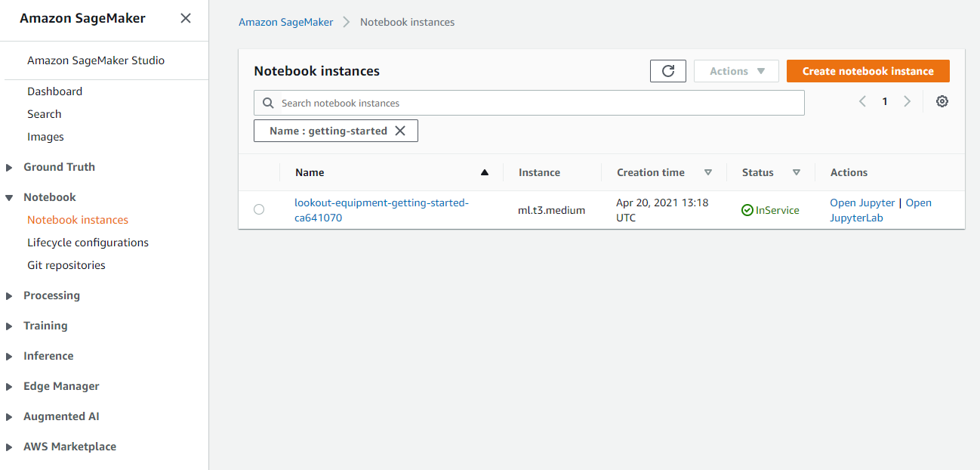Click Notebook instances breadcrumb text
Image resolution: width=980 pixels, height=470 pixels.
(x=408, y=22)
